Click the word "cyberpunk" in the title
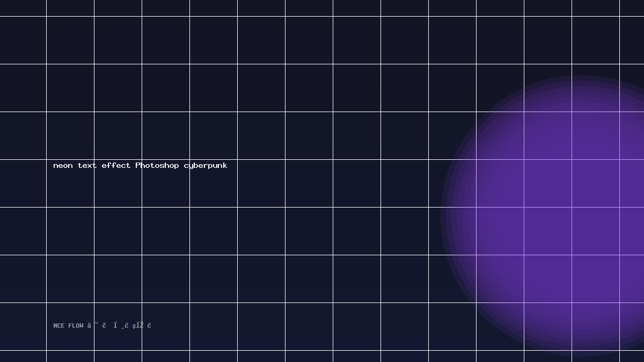This screenshot has height=362, width=644. [x=206, y=166]
